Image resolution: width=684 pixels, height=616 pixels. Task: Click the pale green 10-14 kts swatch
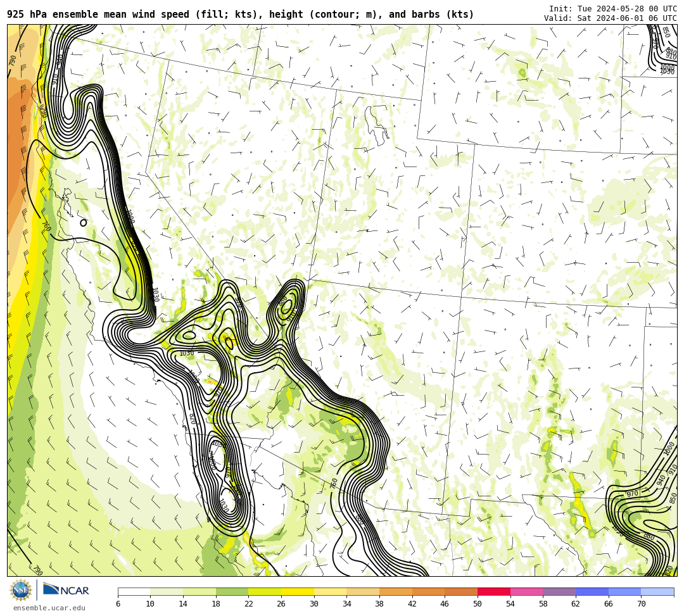[167, 591]
